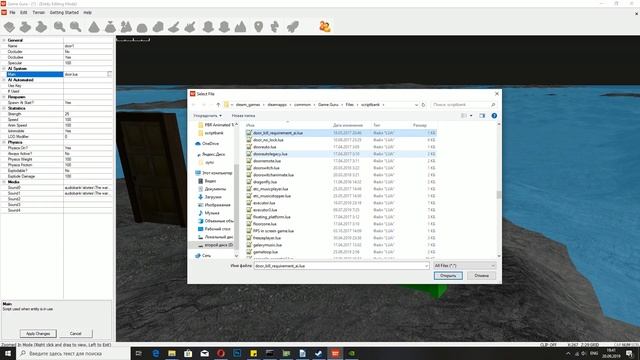Click the OneDrive cloud item in the sidebar
The image size is (640, 360).
(x=207, y=144)
